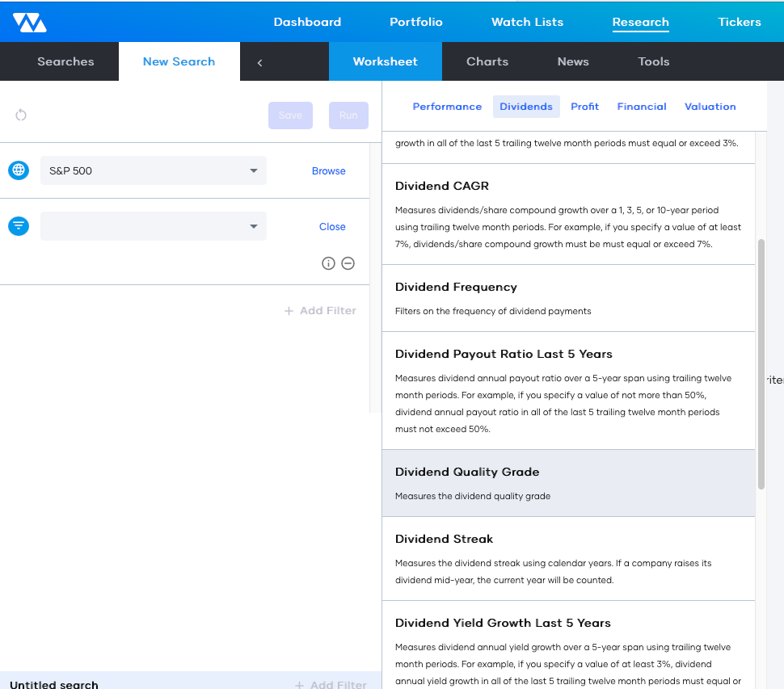
Task: Click the filter list vertical scrollbar
Action: (x=761, y=364)
